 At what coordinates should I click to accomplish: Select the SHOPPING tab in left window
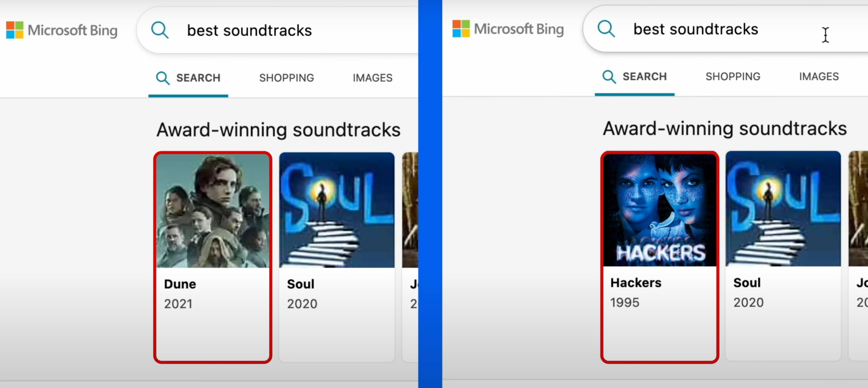click(286, 78)
